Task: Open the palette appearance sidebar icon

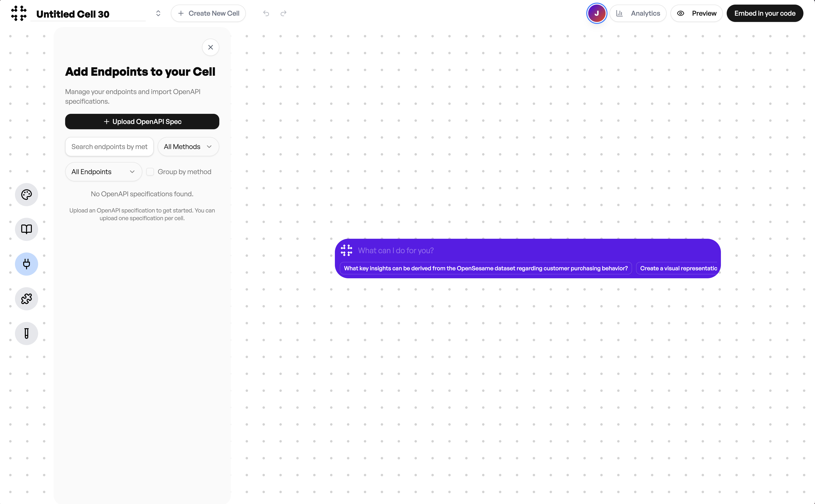Action: click(x=26, y=194)
